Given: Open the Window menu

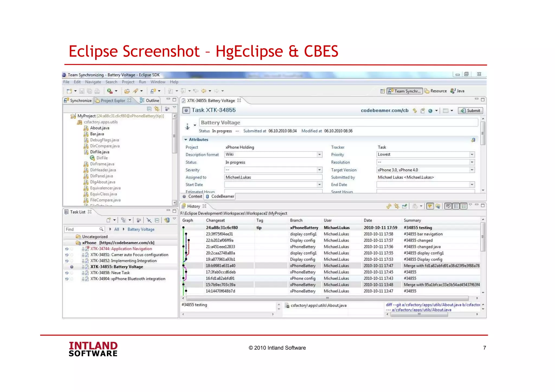Looking at the screenshot, I should 158,82.
